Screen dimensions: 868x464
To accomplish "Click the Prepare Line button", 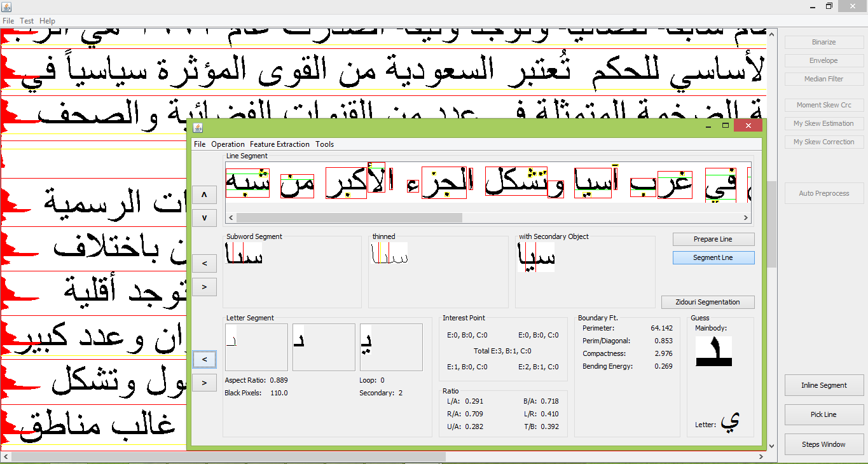I will pyautogui.click(x=713, y=240).
